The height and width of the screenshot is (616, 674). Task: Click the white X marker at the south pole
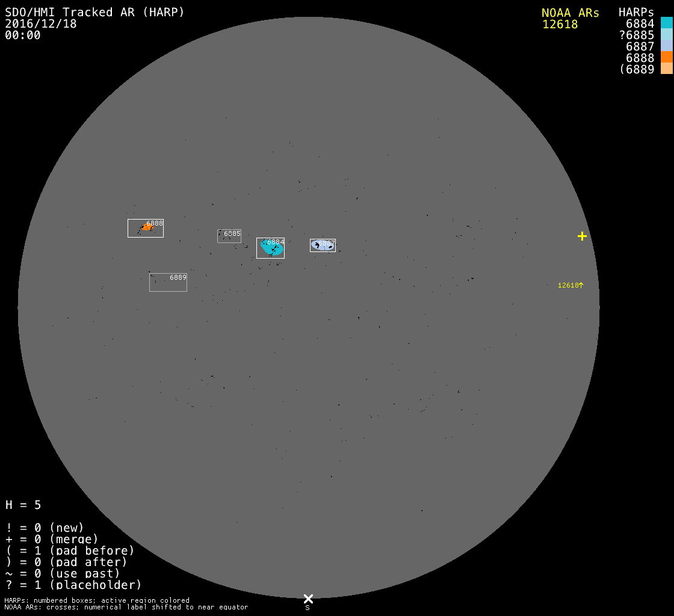[308, 599]
